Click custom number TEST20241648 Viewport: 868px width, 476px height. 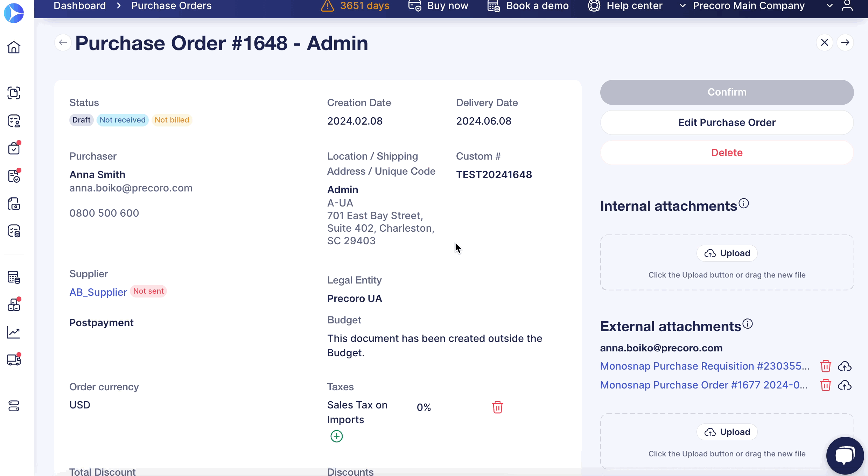coord(494,175)
